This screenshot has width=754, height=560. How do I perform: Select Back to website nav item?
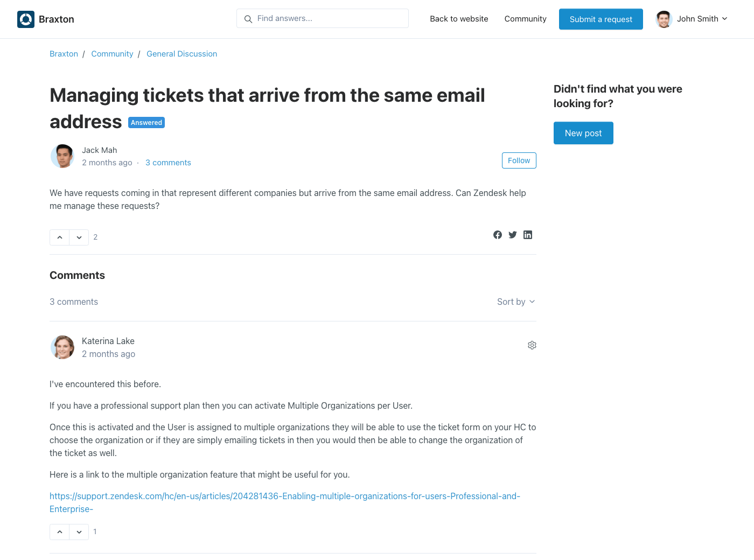pos(459,19)
